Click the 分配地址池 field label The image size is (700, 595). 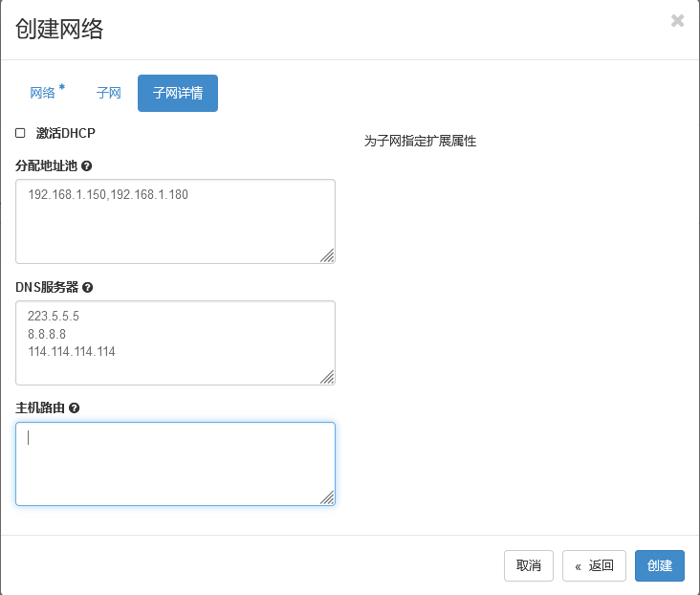coord(47,166)
